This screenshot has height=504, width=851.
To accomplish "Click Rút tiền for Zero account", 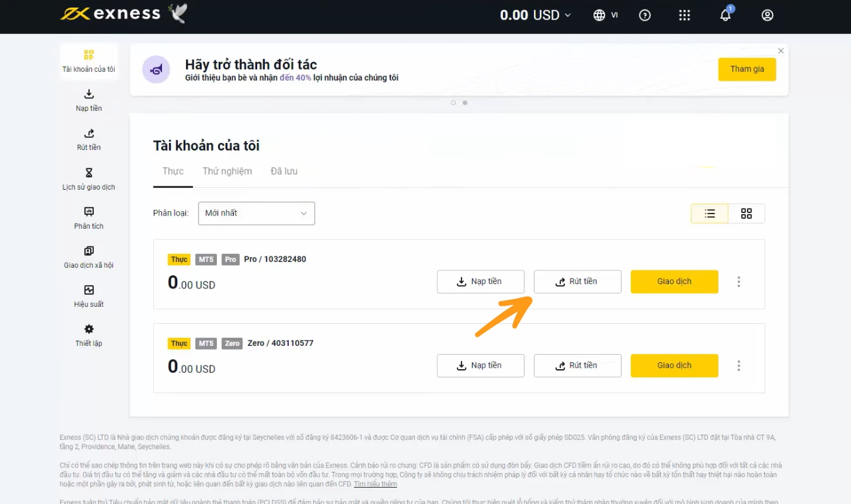I will 577,365.
